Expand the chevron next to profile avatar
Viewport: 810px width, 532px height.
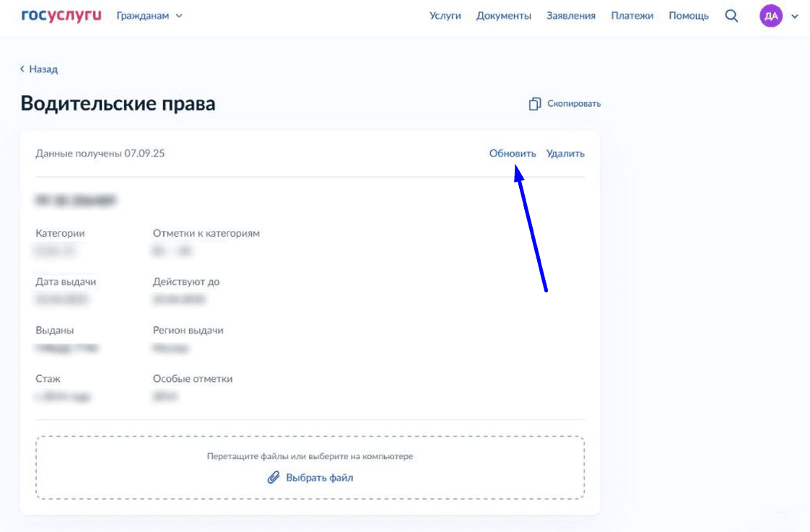[x=795, y=16]
